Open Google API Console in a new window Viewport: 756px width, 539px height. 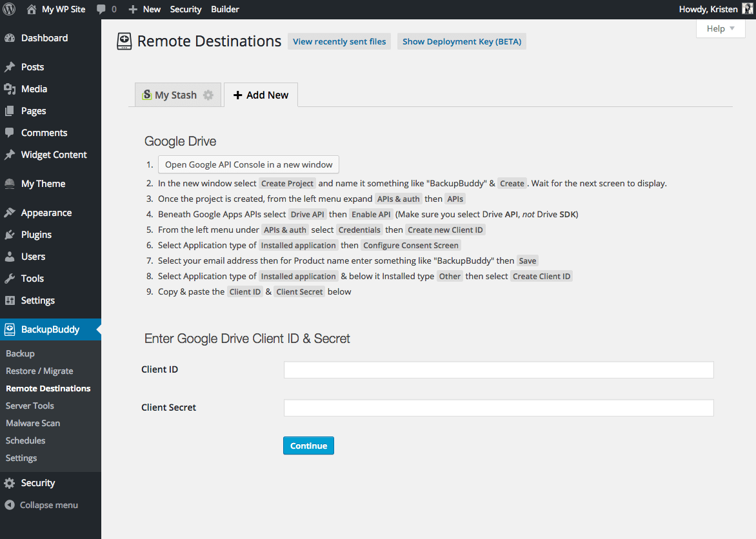pyautogui.click(x=248, y=164)
